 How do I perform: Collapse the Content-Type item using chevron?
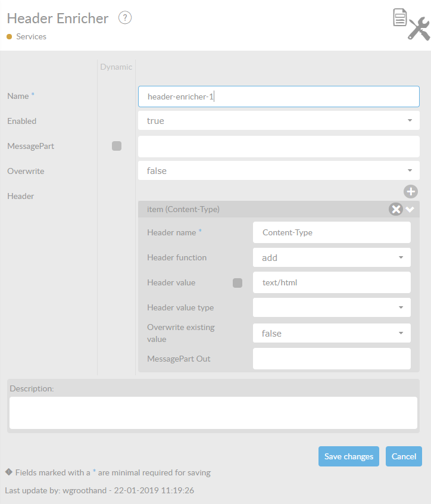point(410,209)
